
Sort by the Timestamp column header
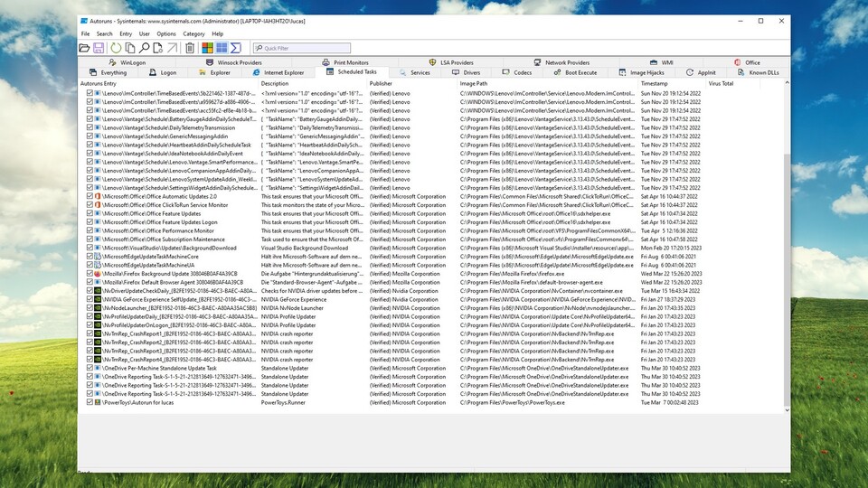(655, 83)
